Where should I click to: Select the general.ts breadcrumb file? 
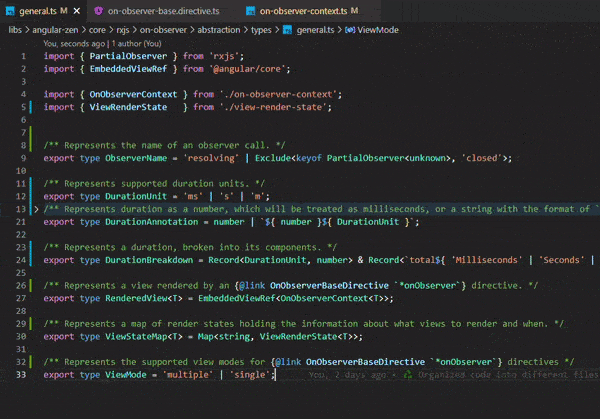coord(315,30)
